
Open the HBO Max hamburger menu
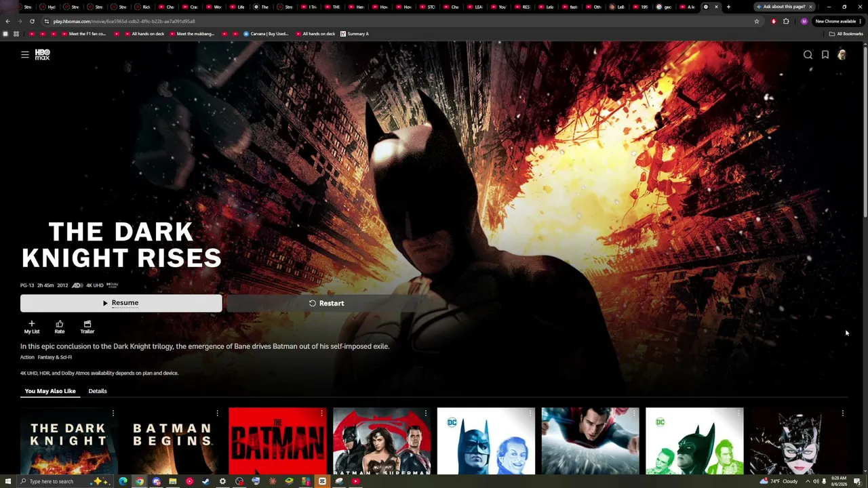pyautogui.click(x=25, y=55)
